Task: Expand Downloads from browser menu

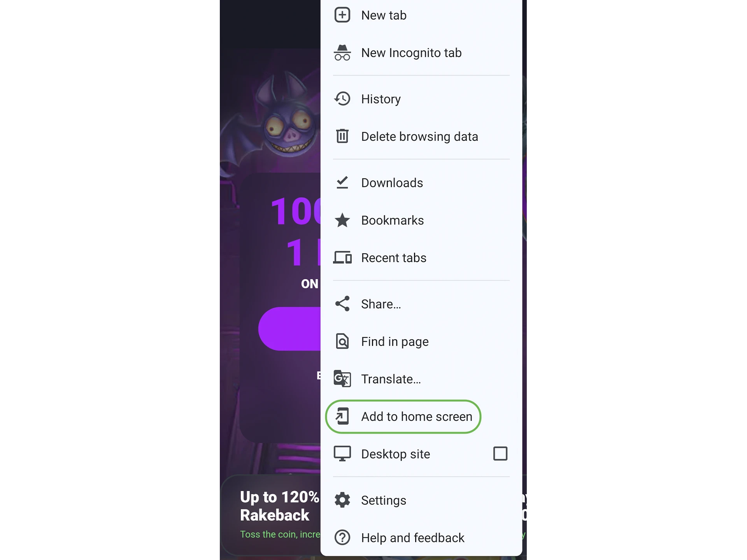Action: [420, 182]
